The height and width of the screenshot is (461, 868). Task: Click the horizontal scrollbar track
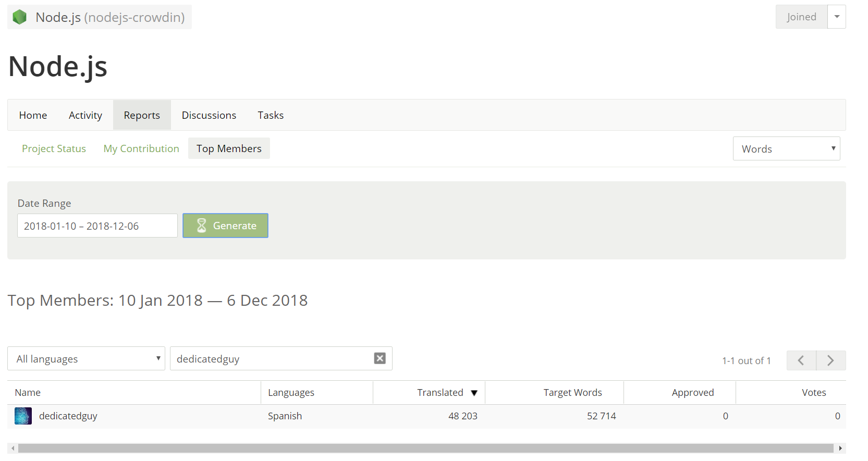click(426, 448)
